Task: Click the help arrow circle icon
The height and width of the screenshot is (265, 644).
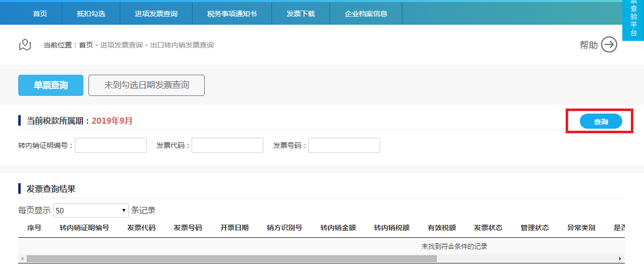Action: (x=609, y=45)
